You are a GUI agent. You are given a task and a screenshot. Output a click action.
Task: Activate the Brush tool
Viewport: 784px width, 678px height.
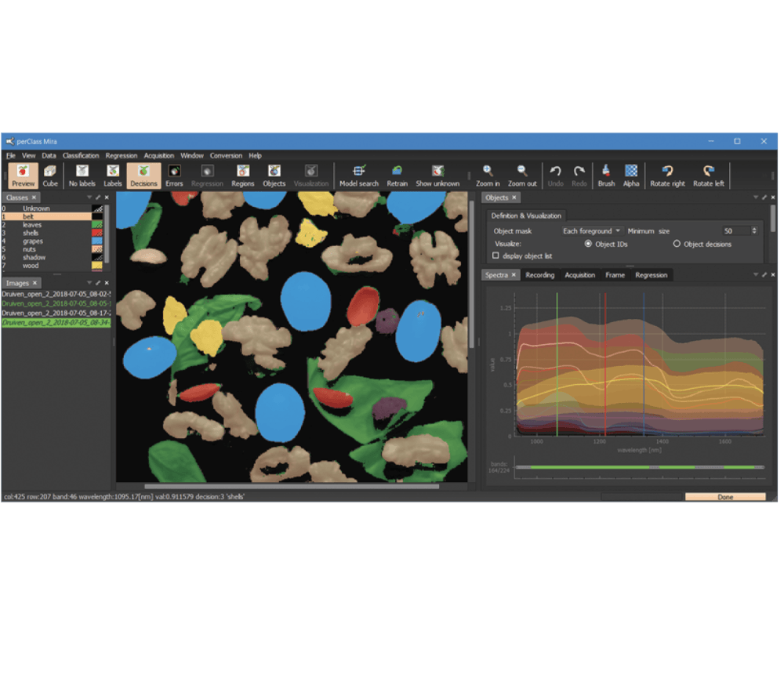click(x=606, y=176)
